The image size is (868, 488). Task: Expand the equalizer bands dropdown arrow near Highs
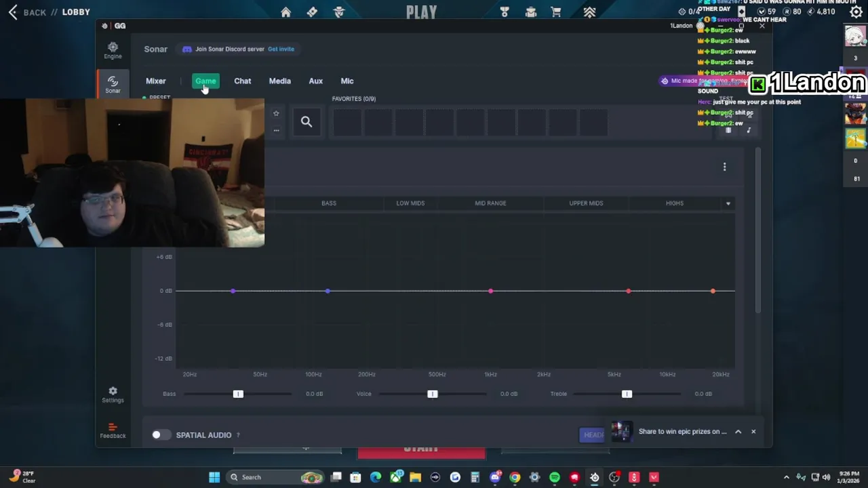(x=728, y=203)
